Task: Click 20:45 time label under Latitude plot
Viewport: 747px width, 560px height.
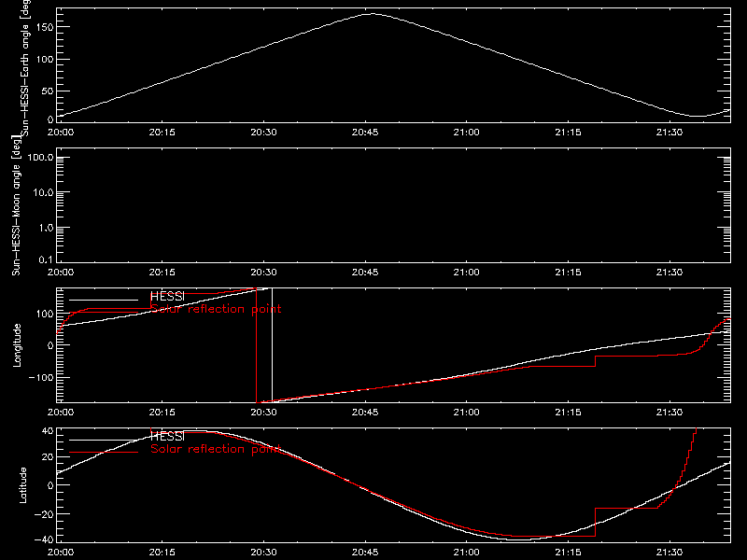Action: click(x=365, y=552)
